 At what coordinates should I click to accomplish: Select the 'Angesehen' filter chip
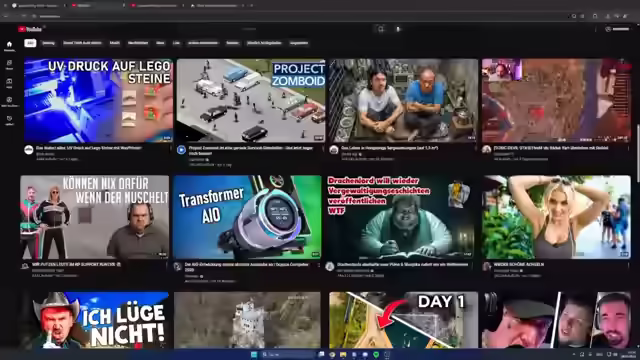299,43
